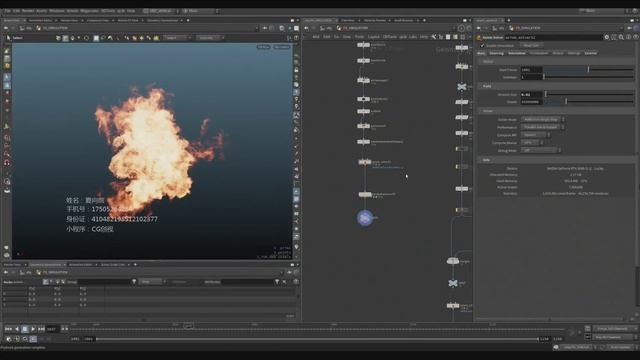Open the parameter pane gear menu
The height and width of the screenshot is (360, 640).
click(x=607, y=38)
